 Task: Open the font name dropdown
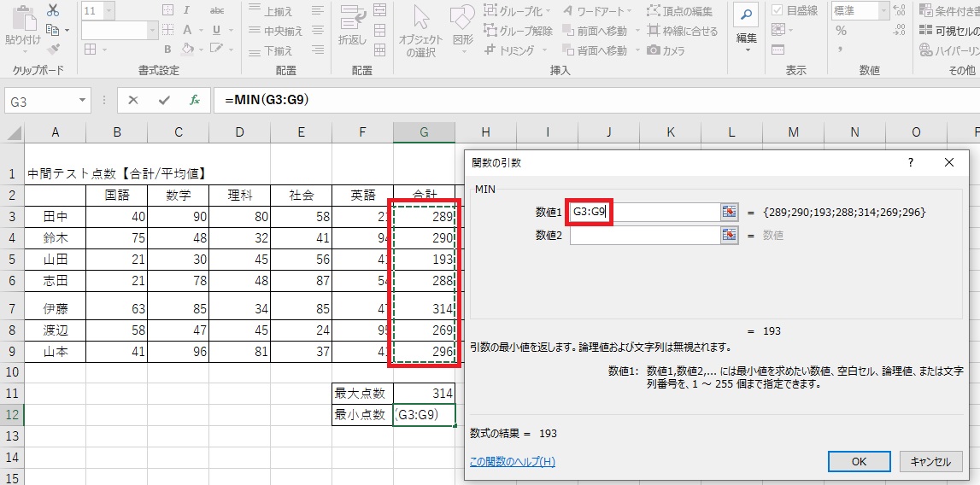click(152, 30)
